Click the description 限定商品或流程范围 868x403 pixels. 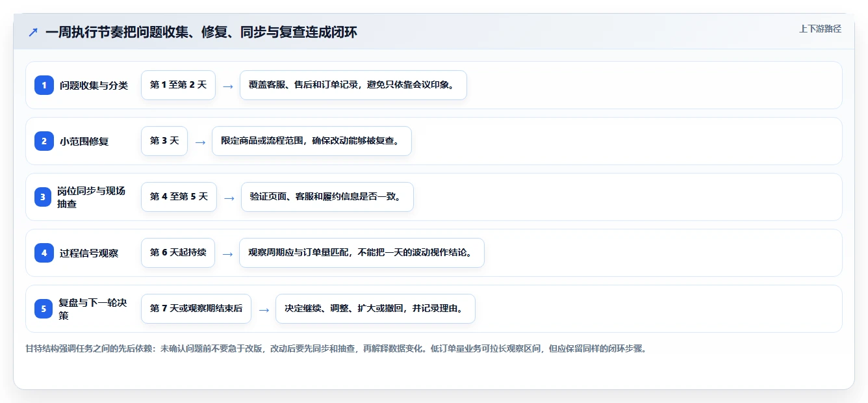(312, 141)
